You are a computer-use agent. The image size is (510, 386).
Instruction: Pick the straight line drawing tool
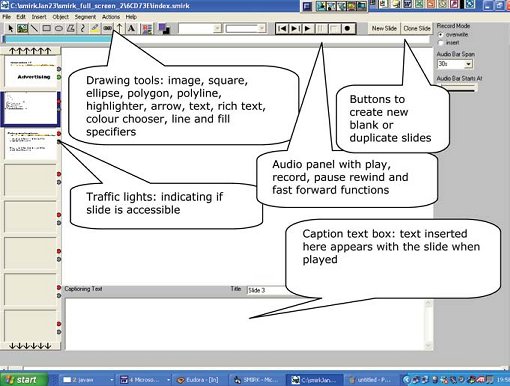[x=34, y=29]
